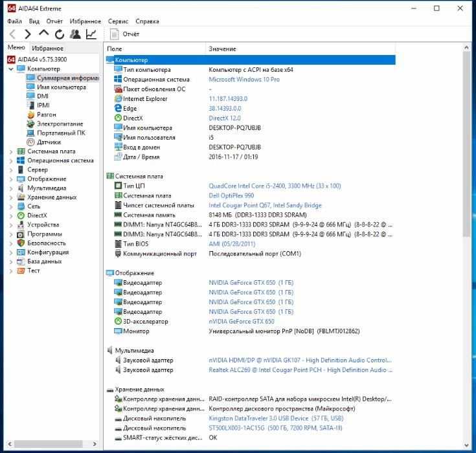
Task: Select the IPMI tree item icon
Action: pos(30,105)
